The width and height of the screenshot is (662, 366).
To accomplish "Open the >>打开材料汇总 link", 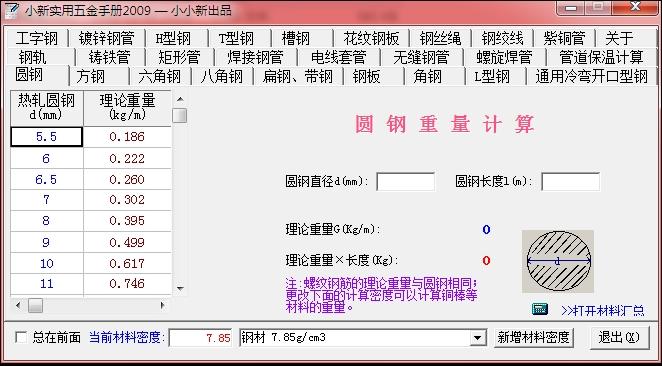I will coord(602,311).
